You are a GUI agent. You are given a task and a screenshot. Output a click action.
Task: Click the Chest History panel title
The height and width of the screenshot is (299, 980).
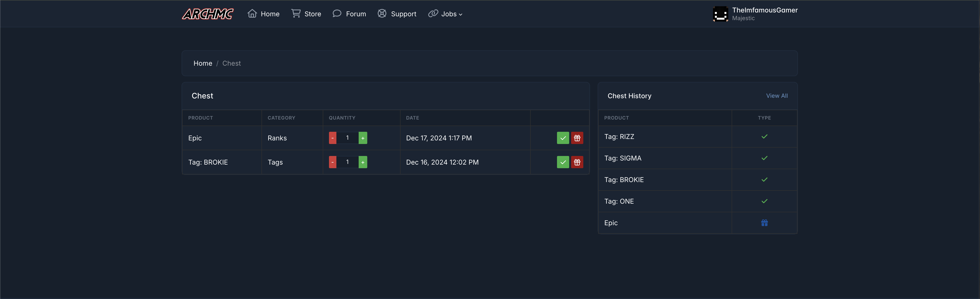629,96
